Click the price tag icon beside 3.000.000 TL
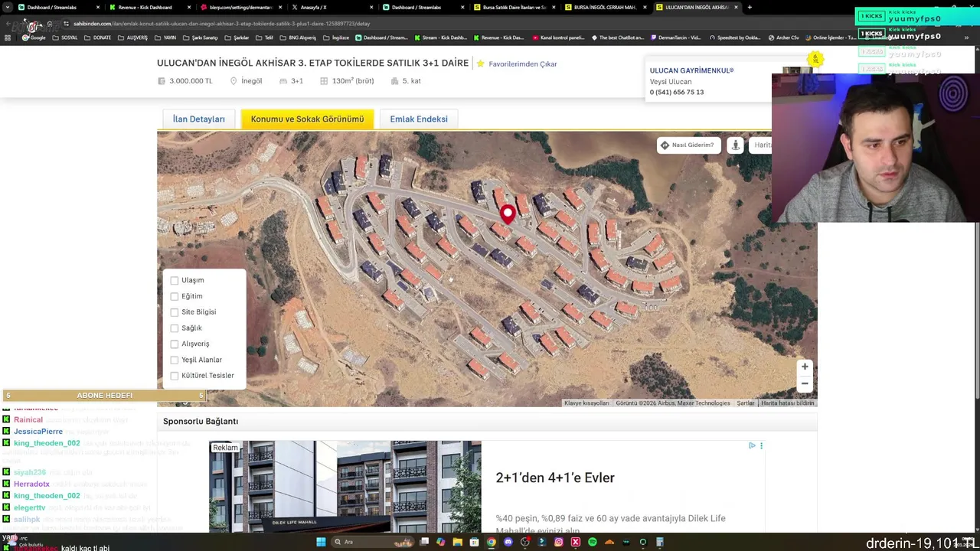 tap(162, 81)
